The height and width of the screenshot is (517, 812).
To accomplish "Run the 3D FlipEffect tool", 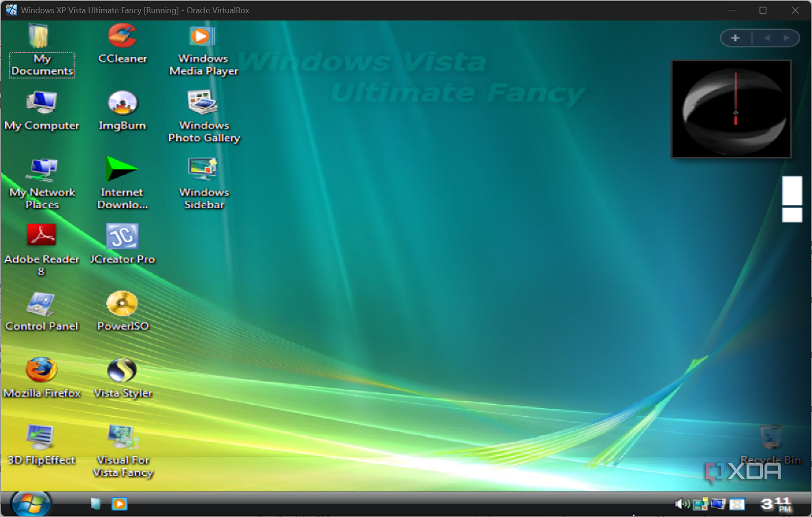I will [42, 438].
